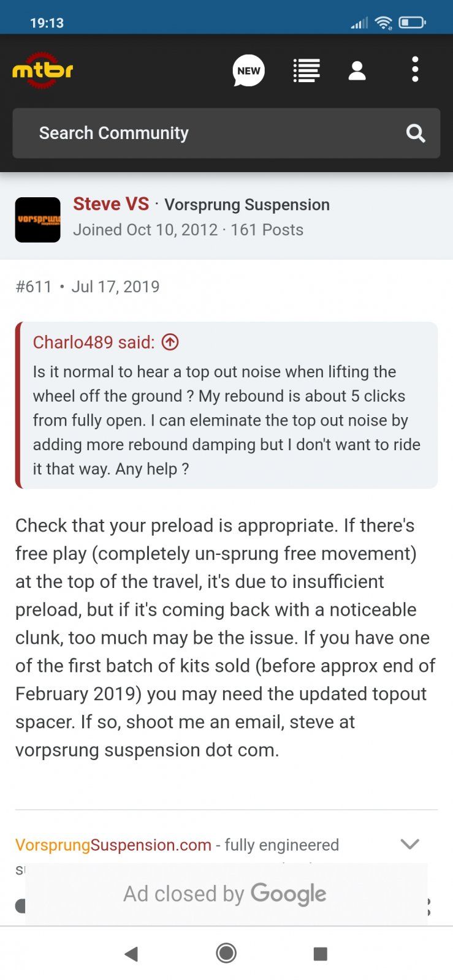Screen dimensions: 453x980
Task: Jump to quoted post via arrow icon
Action: (x=170, y=342)
